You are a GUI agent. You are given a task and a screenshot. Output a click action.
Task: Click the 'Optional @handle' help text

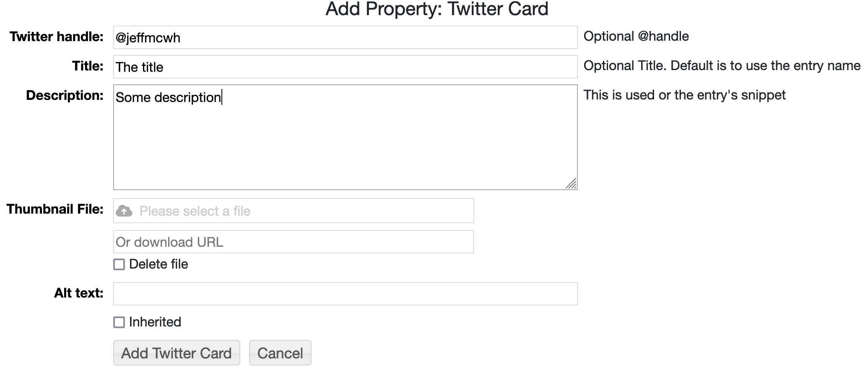[636, 37]
